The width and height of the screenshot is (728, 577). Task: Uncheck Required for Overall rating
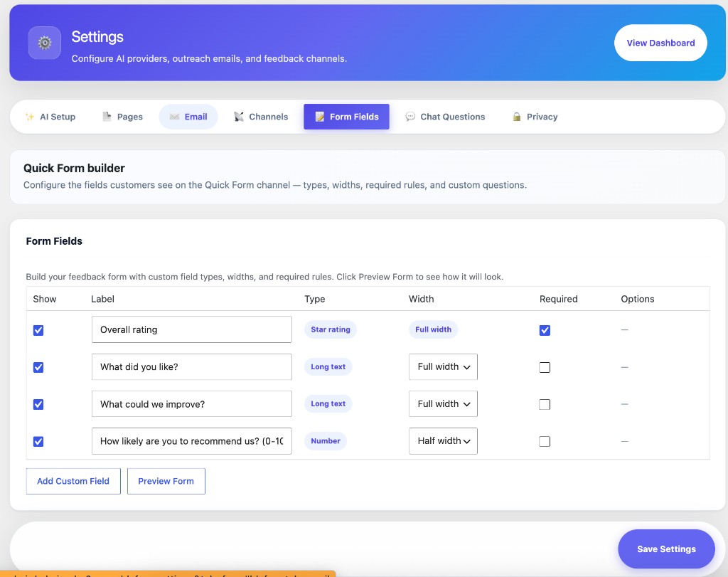[545, 330]
